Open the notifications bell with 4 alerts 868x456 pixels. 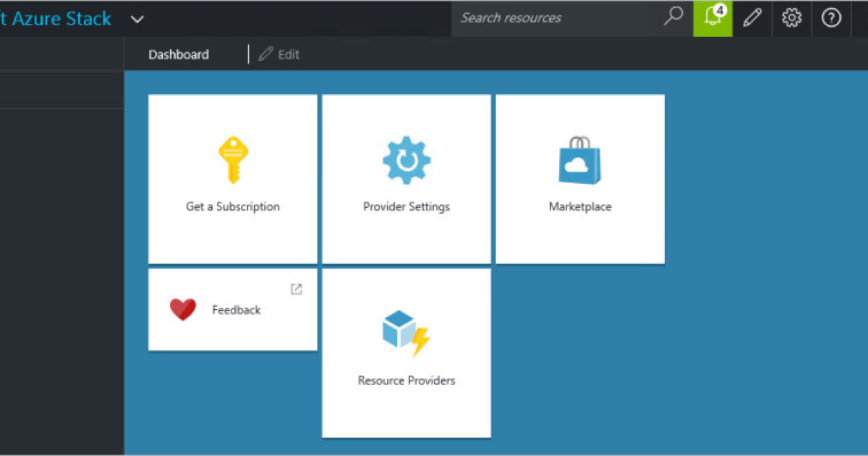712,18
